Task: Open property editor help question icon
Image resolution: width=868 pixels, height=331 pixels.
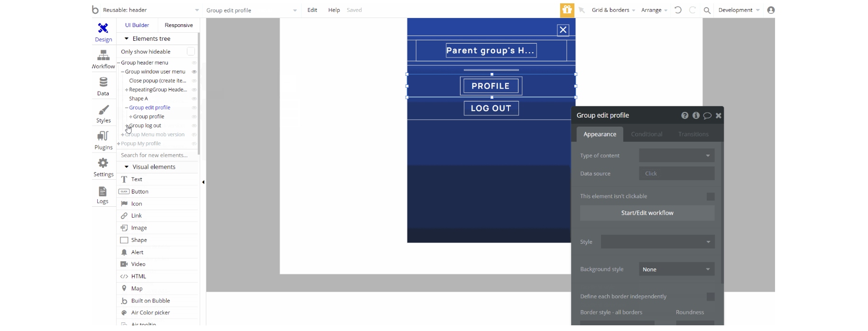Action: [685, 115]
